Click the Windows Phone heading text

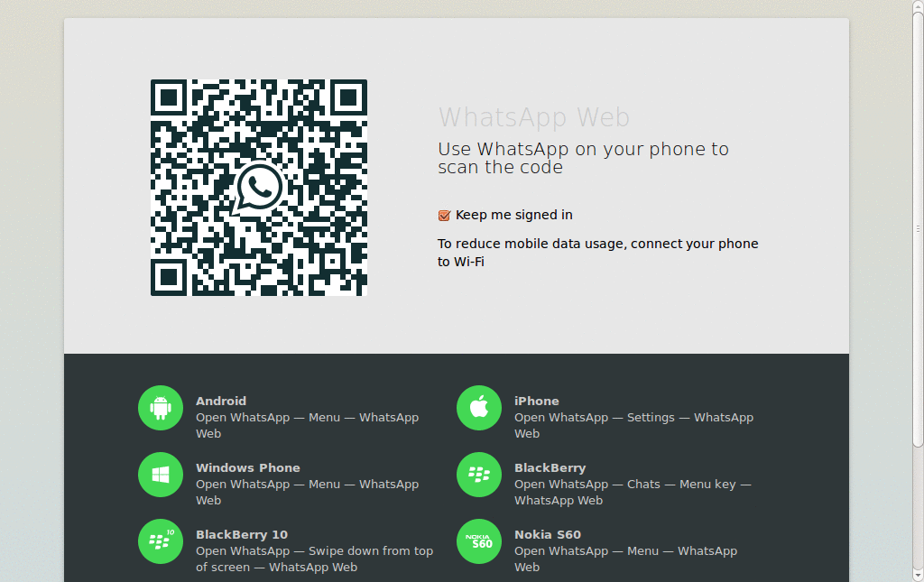[x=248, y=467]
